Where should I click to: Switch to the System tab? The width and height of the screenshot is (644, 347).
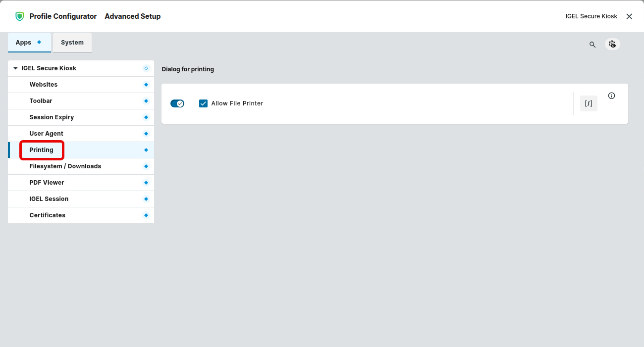(72, 43)
